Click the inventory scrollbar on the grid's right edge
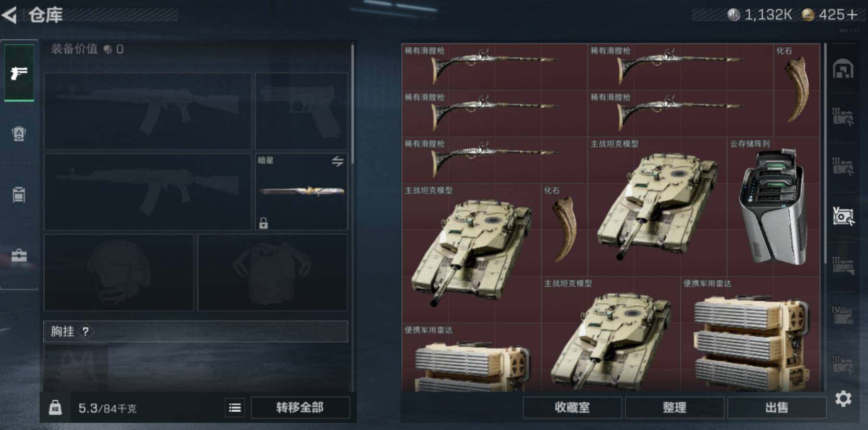The height and width of the screenshot is (430, 868). point(825,154)
